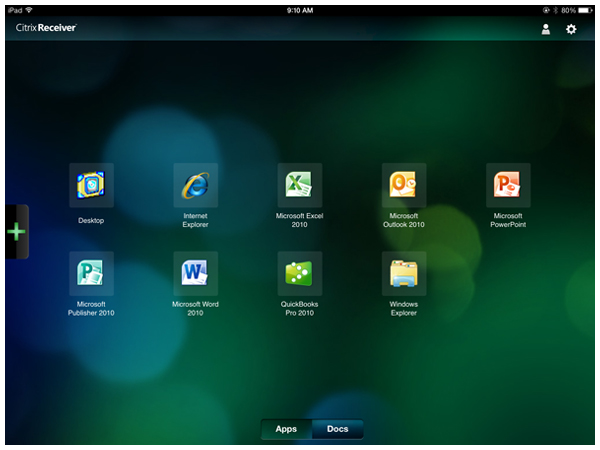Image resolution: width=600 pixels, height=450 pixels.
Task: Click the "Microsoft Publisher 2010" label
Action: click(91, 308)
